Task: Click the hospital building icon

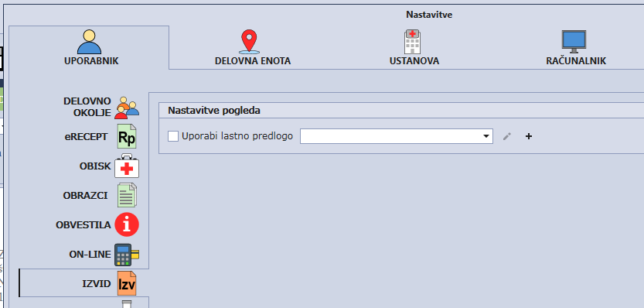Action: click(x=412, y=42)
